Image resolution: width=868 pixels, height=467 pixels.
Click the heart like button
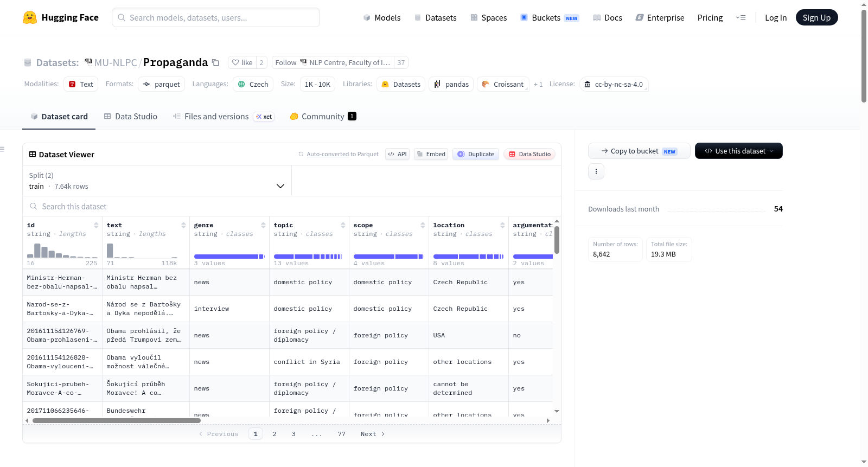click(242, 62)
